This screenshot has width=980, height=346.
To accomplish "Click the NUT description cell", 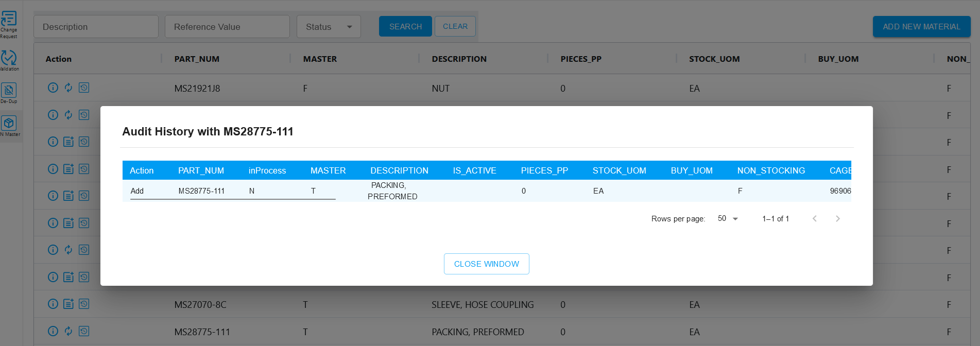I will 441,89.
